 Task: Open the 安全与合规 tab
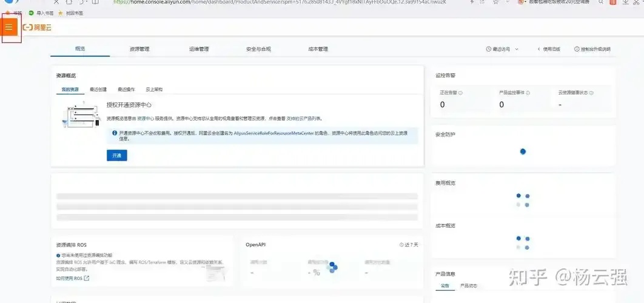pyautogui.click(x=258, y=49)
